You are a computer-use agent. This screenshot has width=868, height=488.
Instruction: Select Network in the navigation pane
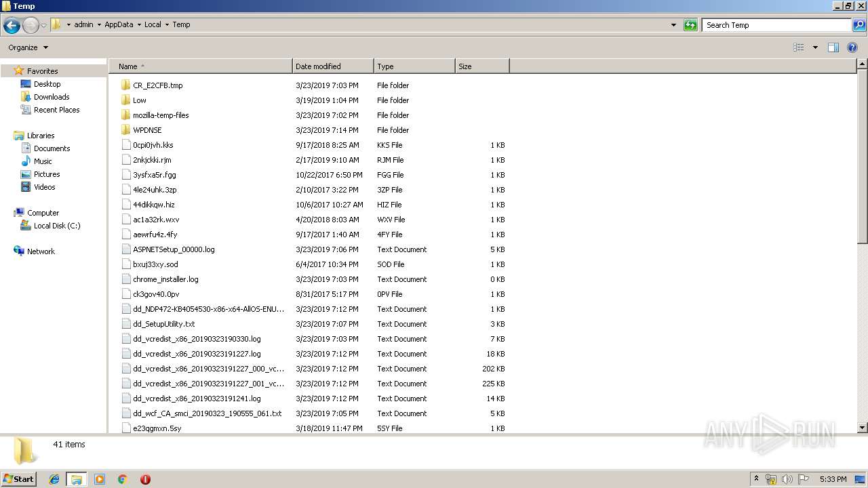(41, 251)
